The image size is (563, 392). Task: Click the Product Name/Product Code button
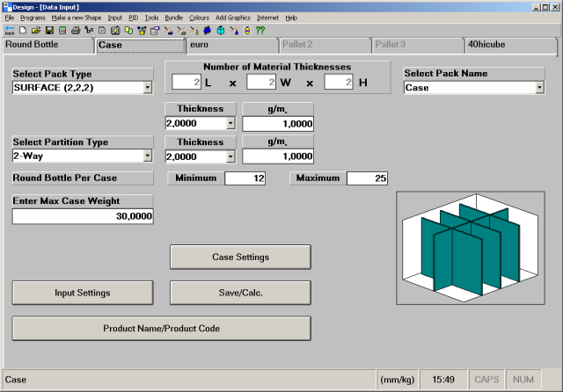(162, 328)
